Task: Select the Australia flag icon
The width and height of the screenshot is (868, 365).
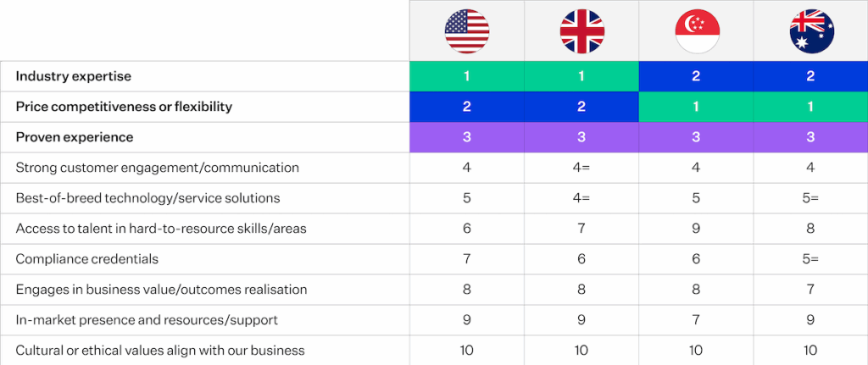Action: [x=811, y=30]
